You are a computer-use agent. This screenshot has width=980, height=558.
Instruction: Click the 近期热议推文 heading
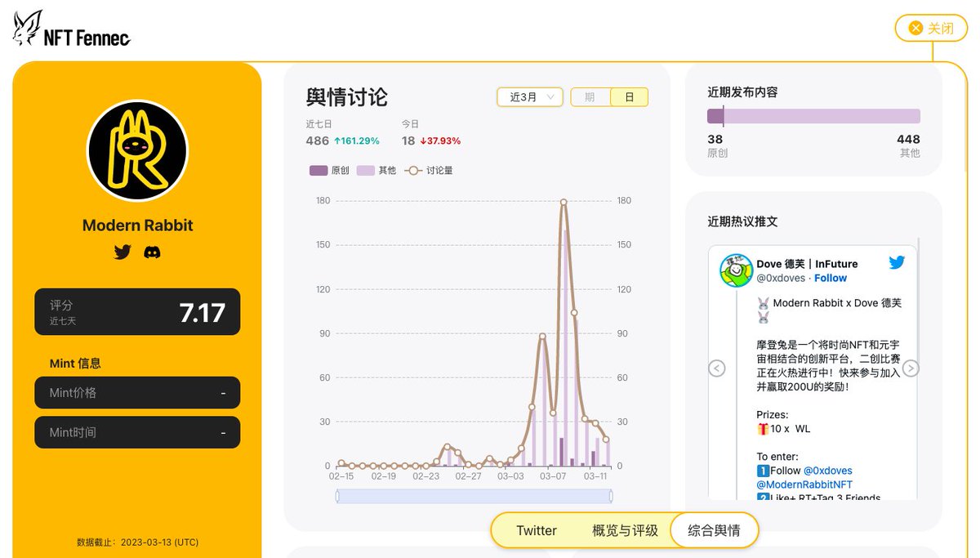742,221
